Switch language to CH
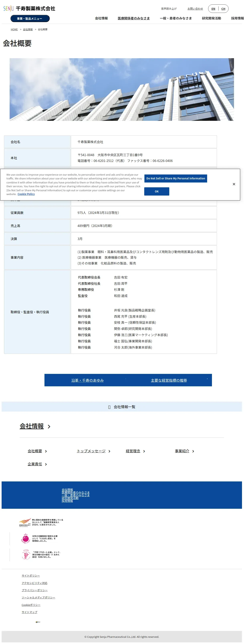Image resolution: width=246 pixels, height=644 pixels. tap(223, 9)
